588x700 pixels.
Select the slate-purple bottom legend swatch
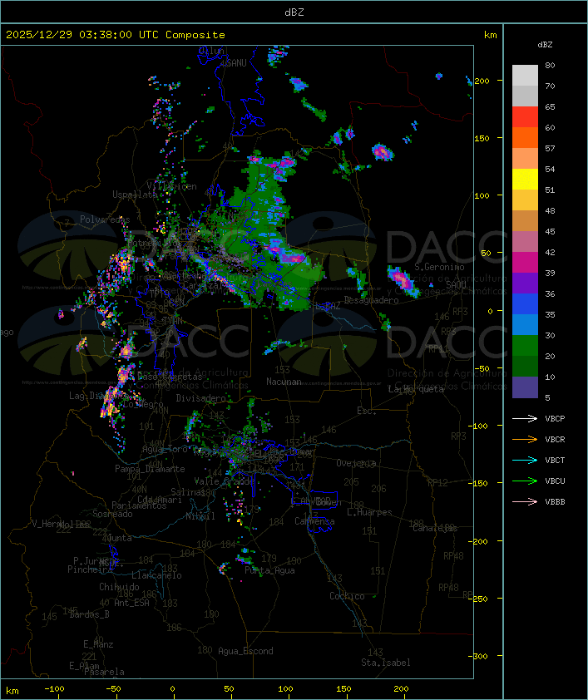click(525, 387)
